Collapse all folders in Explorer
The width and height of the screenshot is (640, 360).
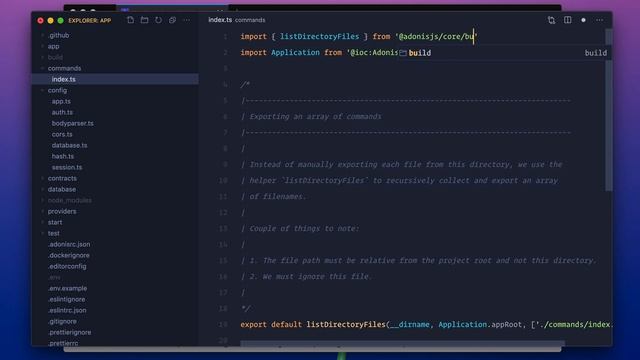click(172, 20)
